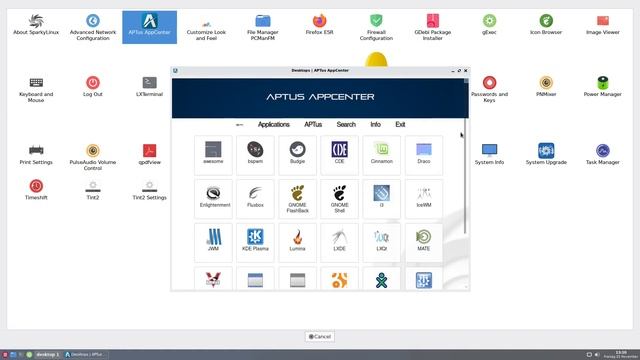The image size is (640, 360).
Task: Click the back arrow in AppCenter menu
Action: point(240,124)
